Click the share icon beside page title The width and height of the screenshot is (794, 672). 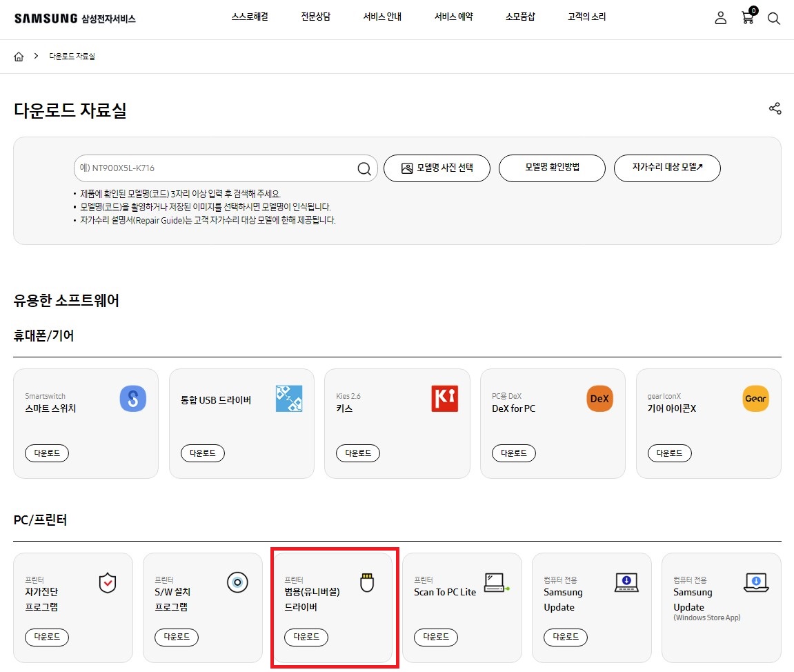775,108
